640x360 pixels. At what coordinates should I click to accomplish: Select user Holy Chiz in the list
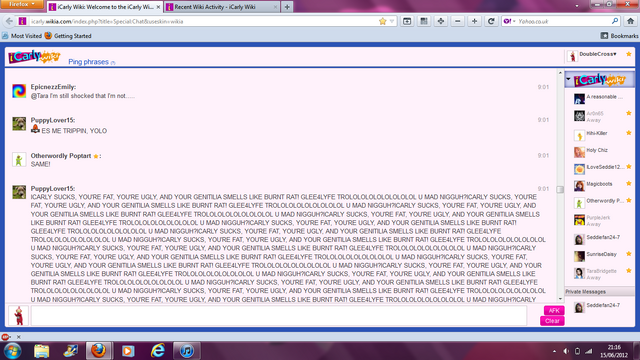click(x=600, y=151)
